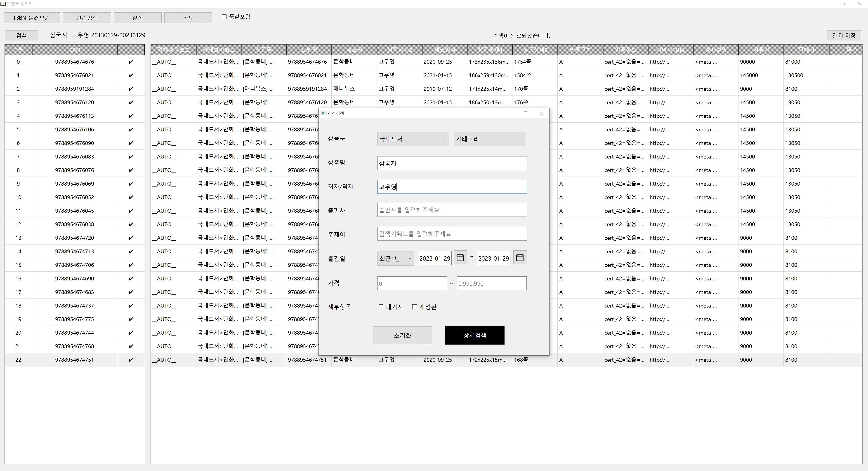This screenshot has width=868, height=471.
Task: Open the start date calendar picker
Action: tap(460, 258)
